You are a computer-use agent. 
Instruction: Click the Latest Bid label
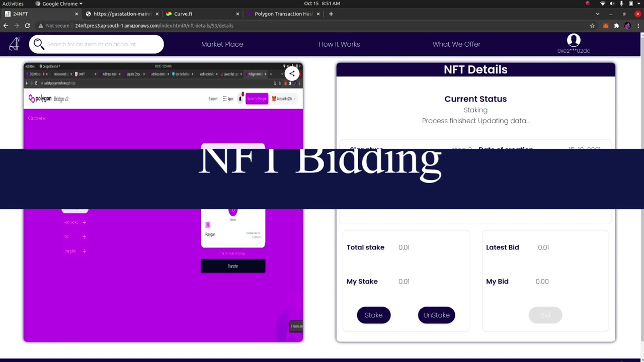[503, 247]
